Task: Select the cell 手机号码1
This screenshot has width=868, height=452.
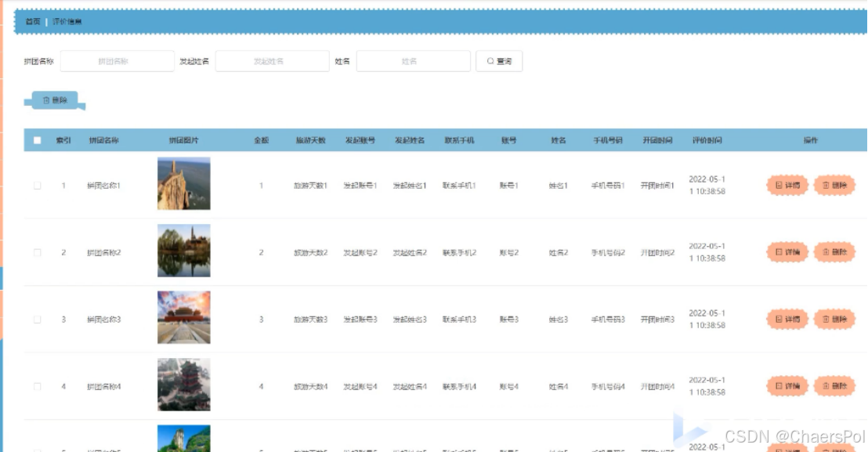Action: (608, 186)
